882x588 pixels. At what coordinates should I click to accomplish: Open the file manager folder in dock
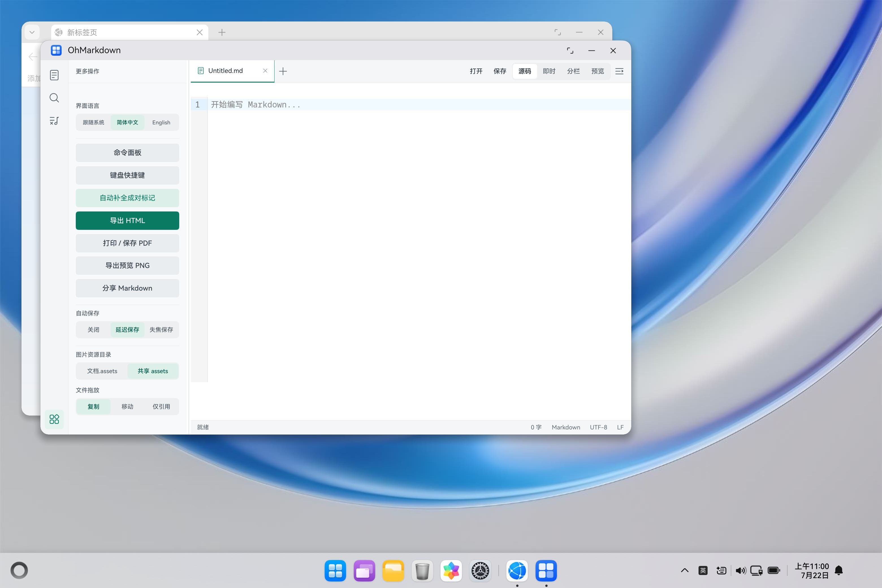(x=393, y=570)
